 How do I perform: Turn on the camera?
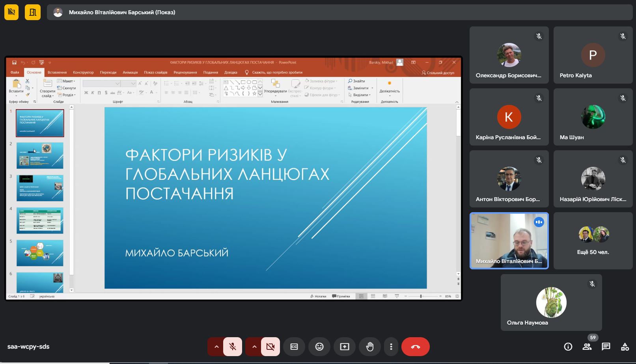point(270,347)
